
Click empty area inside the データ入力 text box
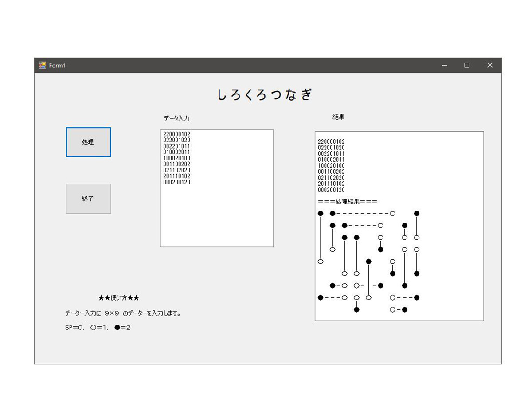[216, 217]
